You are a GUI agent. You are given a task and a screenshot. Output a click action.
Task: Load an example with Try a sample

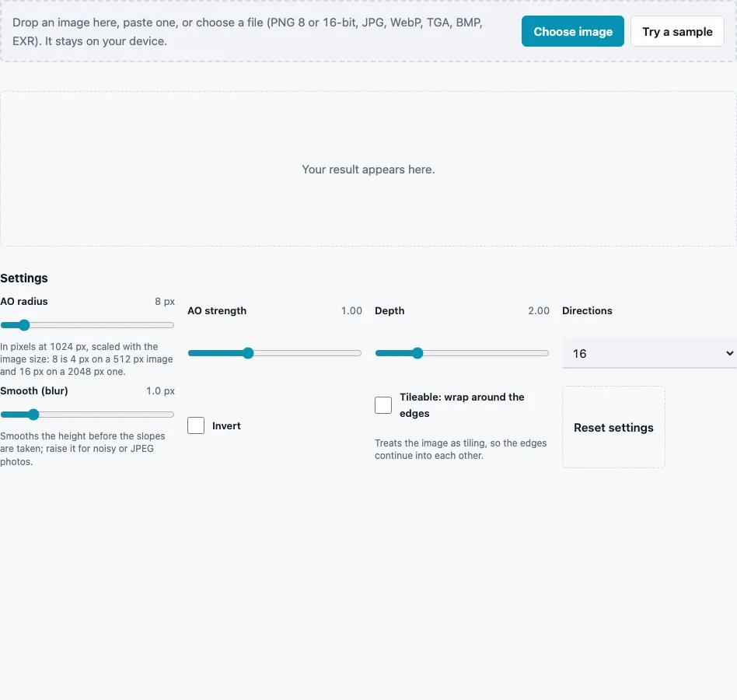pos(677,31)
